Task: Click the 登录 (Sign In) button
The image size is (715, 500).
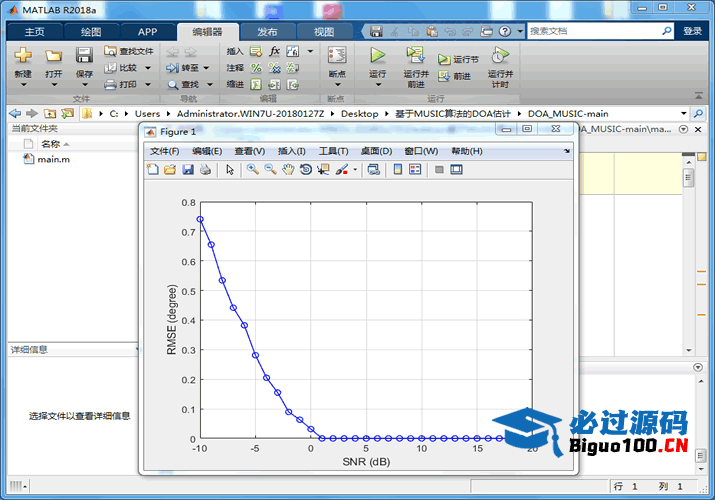Action: point(692,31)
